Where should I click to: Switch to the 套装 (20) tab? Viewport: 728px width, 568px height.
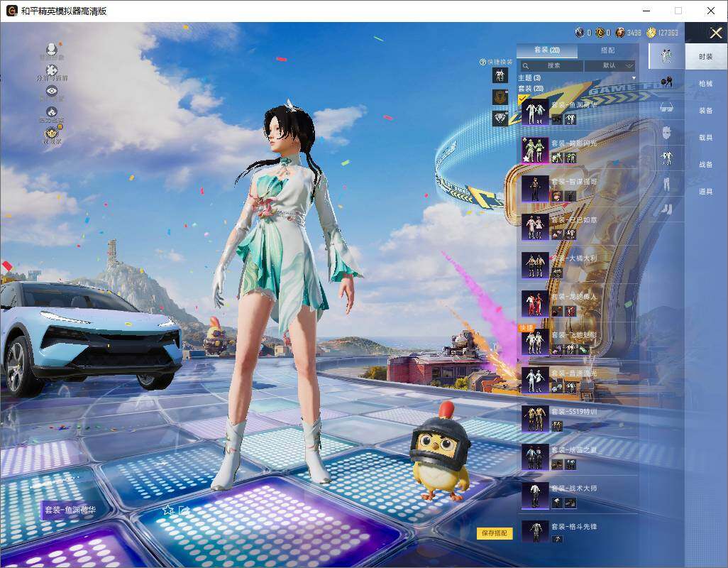(x=547, y=50)
